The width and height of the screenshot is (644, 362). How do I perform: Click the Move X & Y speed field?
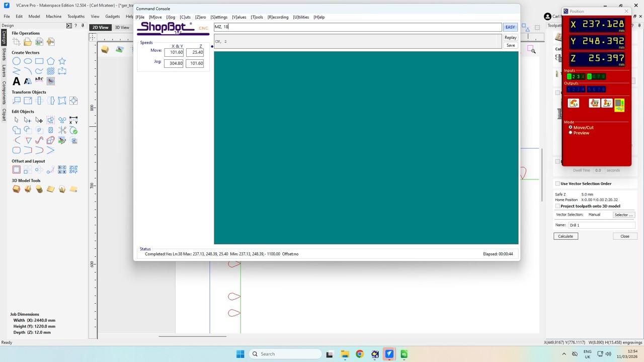click(x=174, y=52)
